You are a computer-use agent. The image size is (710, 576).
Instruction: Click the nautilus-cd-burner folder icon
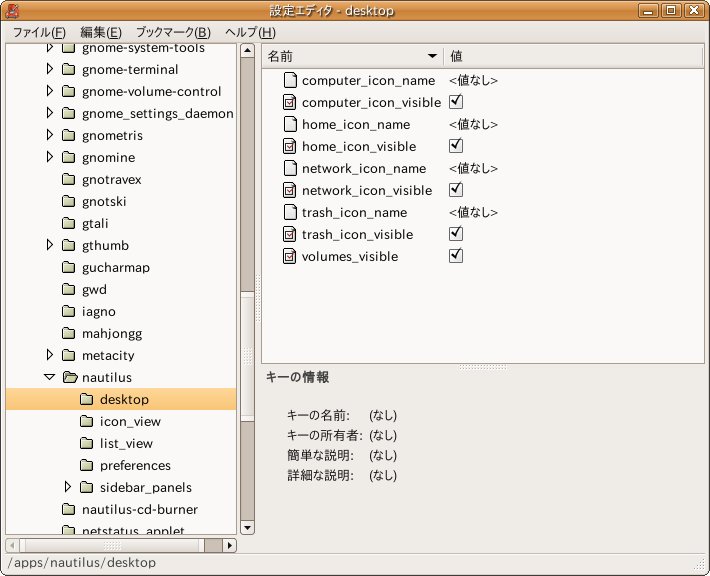pos(68,509)
